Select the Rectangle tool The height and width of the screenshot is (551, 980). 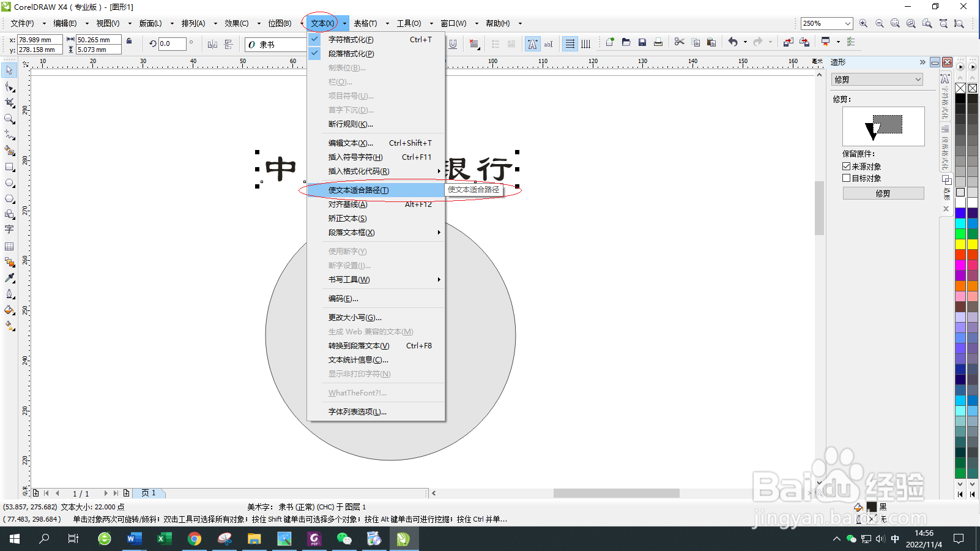[9, 167]
